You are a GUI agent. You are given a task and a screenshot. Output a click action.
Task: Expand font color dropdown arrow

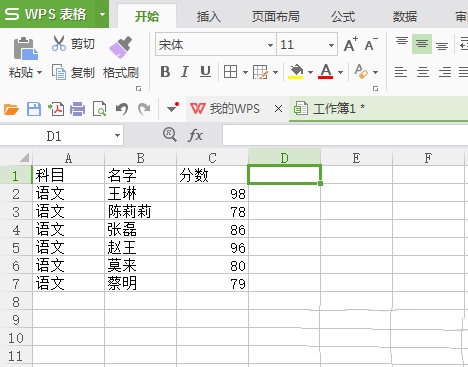coord(340,72)
